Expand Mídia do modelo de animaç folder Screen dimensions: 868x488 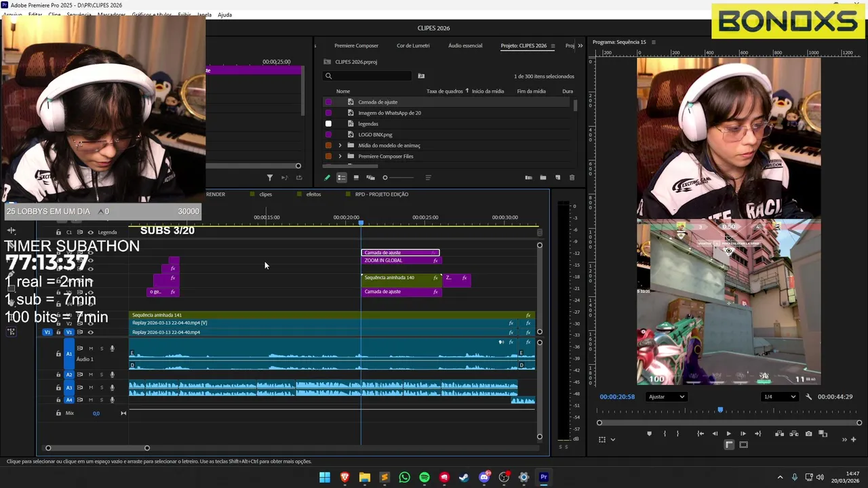tap(340, 145)
